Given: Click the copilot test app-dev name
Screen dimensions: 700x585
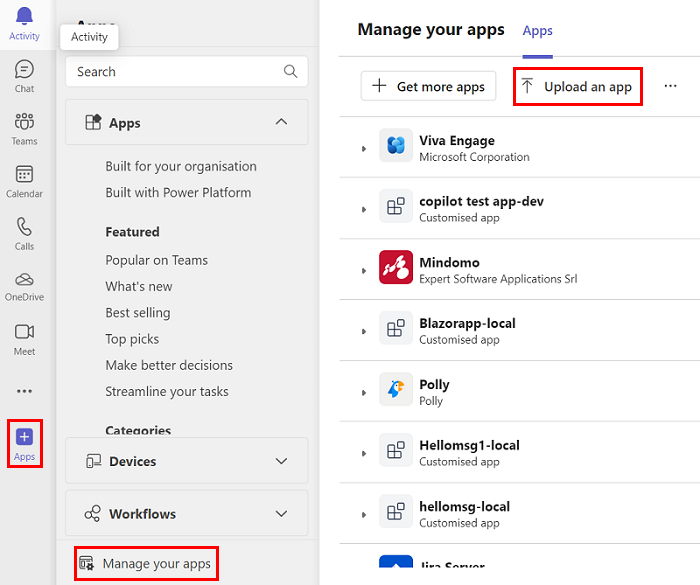Looking at the screenshot, I should click(481, 201).
